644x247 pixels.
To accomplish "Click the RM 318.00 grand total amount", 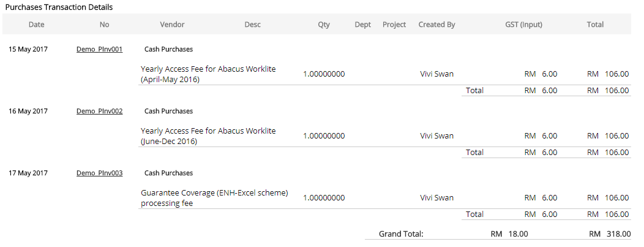I will (x=608, y=234).
